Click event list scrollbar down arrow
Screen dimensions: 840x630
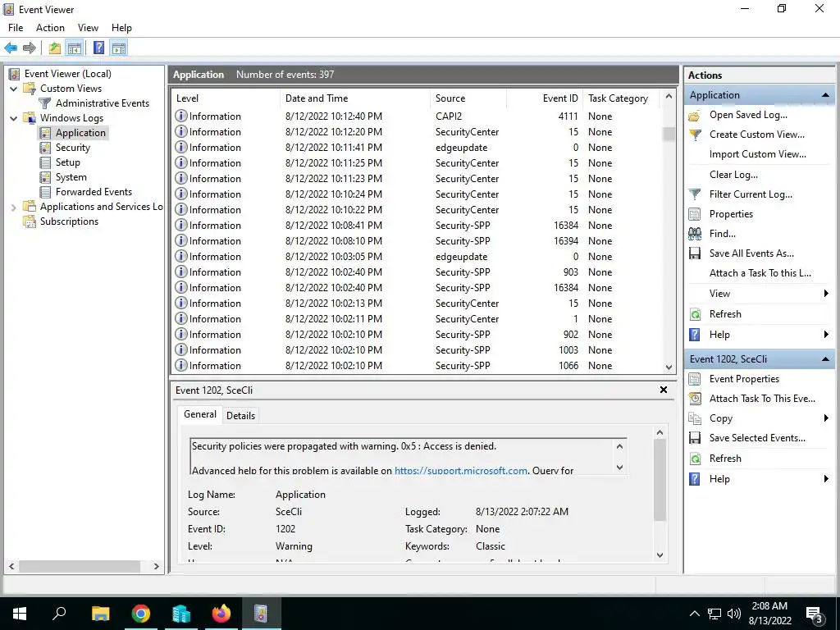tap(669, 367)
